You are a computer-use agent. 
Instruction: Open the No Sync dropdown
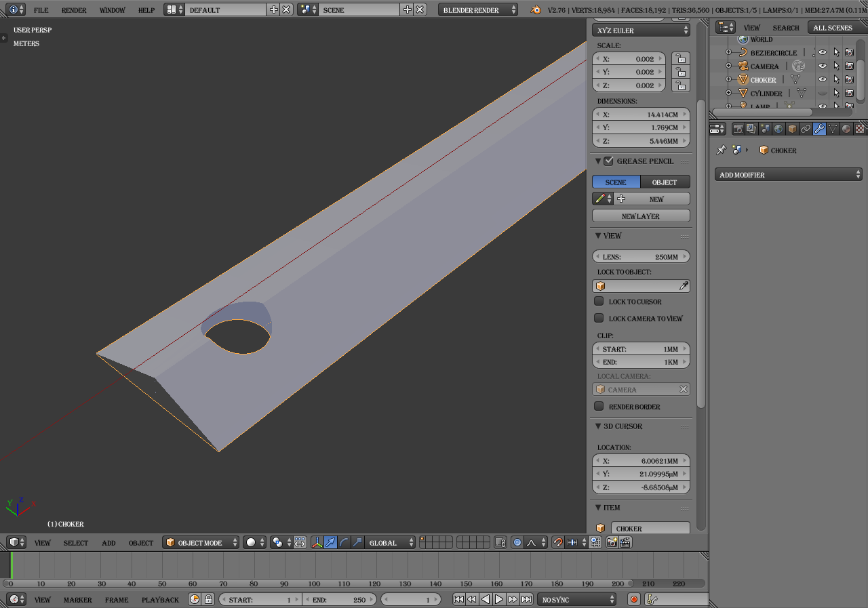(x=577, y=599)
